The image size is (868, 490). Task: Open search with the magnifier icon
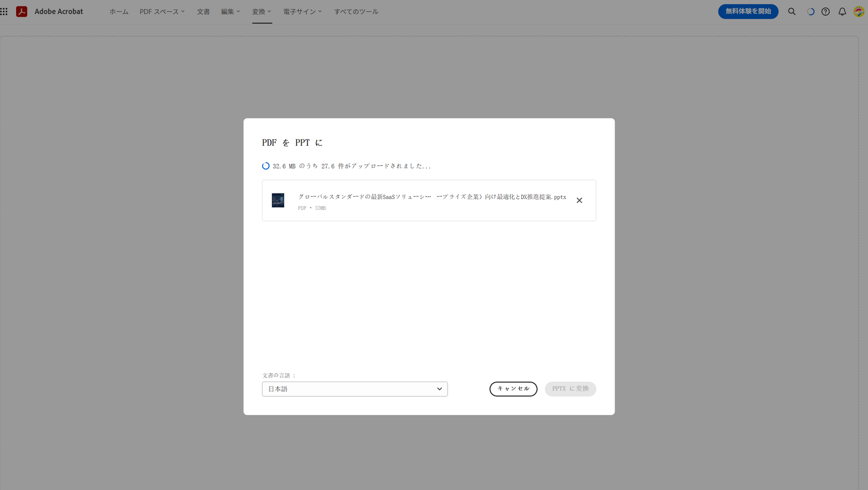[x=792, y=11]
